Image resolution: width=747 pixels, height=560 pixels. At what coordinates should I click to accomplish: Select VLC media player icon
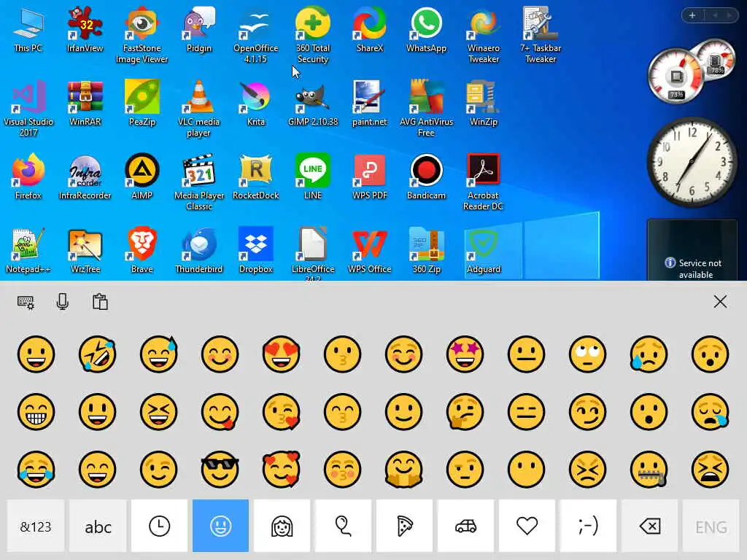198,109
